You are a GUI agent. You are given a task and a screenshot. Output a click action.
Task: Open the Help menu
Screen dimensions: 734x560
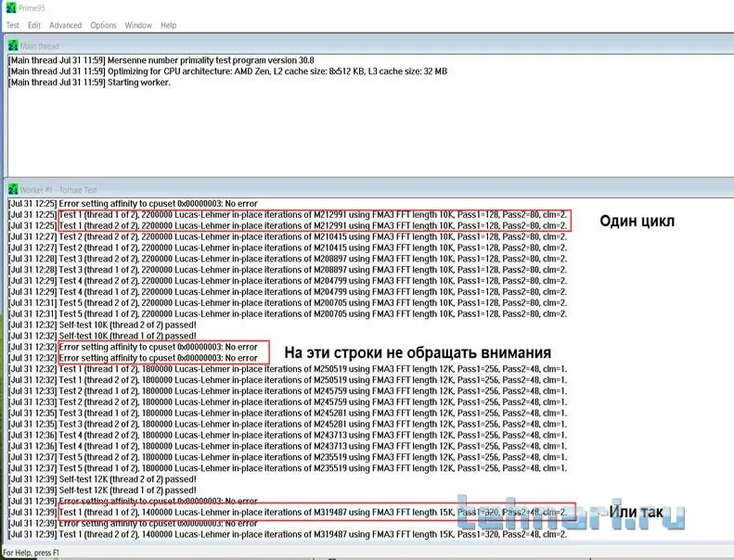tap(169, 25)
